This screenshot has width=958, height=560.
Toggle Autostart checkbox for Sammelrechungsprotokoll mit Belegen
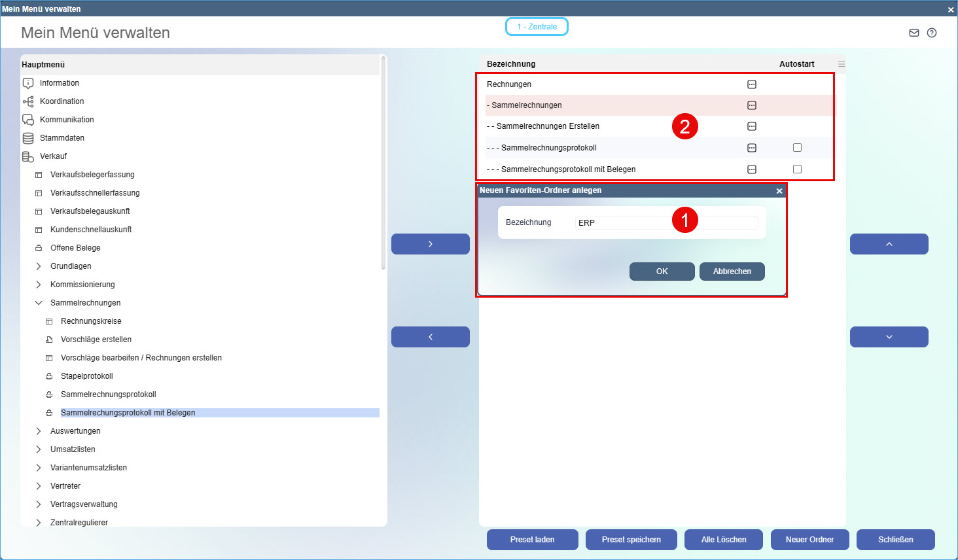pos(797,169)
